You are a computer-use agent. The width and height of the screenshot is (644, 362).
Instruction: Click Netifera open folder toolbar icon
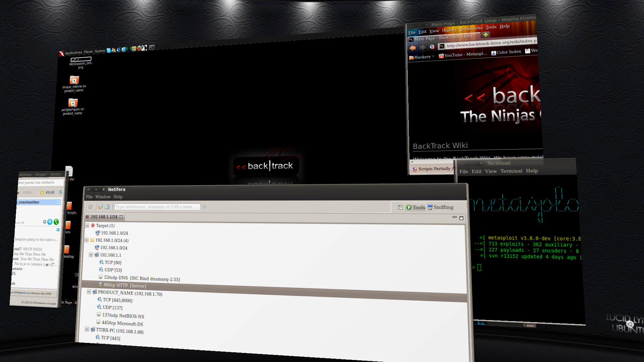(x=100, y=207)
